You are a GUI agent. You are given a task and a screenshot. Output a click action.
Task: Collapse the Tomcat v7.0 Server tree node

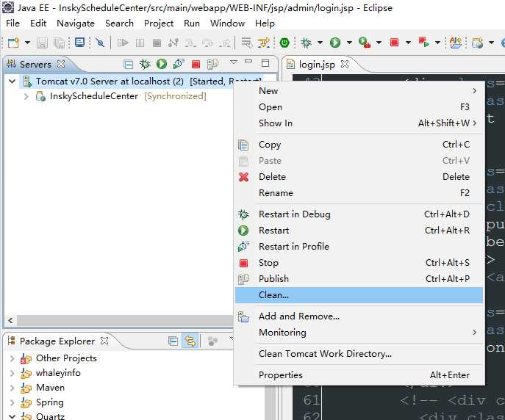pos(12,81)
